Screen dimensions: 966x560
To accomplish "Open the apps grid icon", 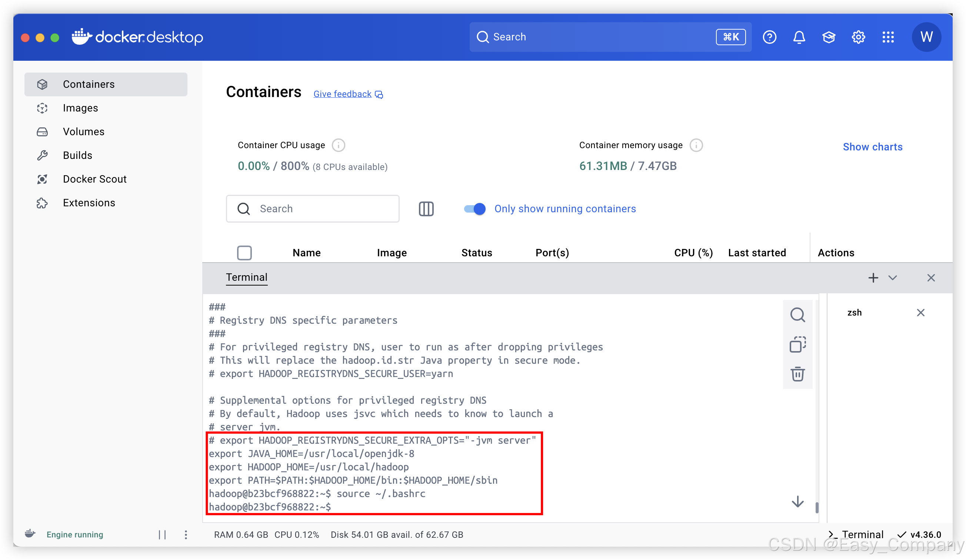I will point(888,37).
